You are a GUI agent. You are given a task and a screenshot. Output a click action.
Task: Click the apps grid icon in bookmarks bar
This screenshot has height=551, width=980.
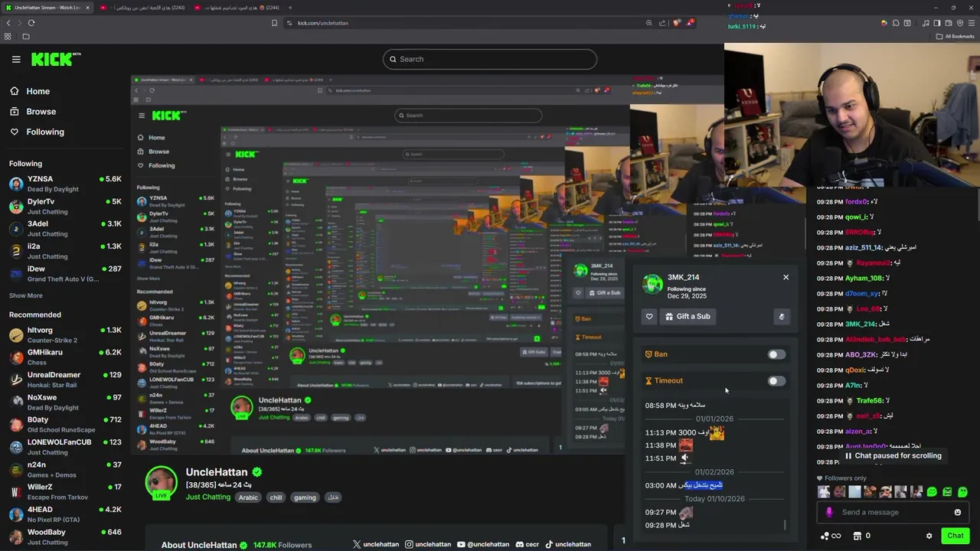click(x=8, y=36)
